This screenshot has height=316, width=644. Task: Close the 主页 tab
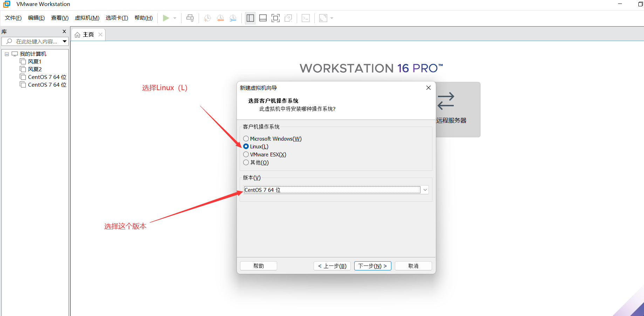(100, 34)
